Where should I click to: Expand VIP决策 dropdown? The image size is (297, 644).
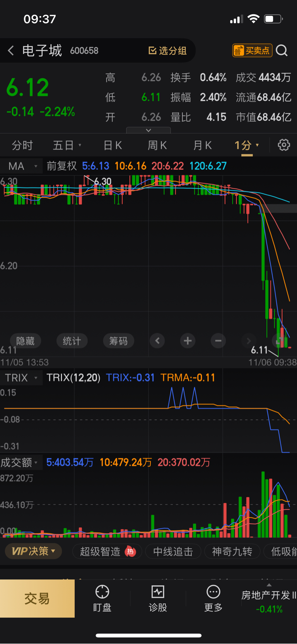[33, 551]
